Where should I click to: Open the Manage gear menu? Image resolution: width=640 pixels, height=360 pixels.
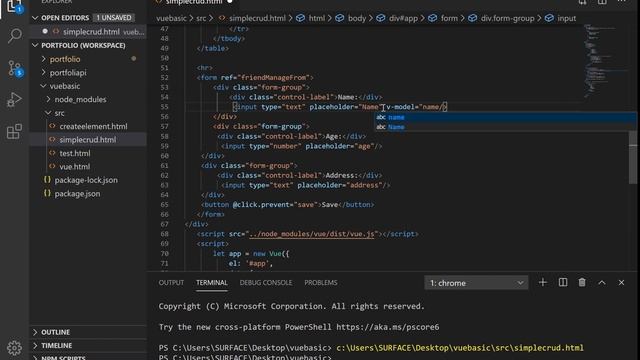tap(15, 347)
